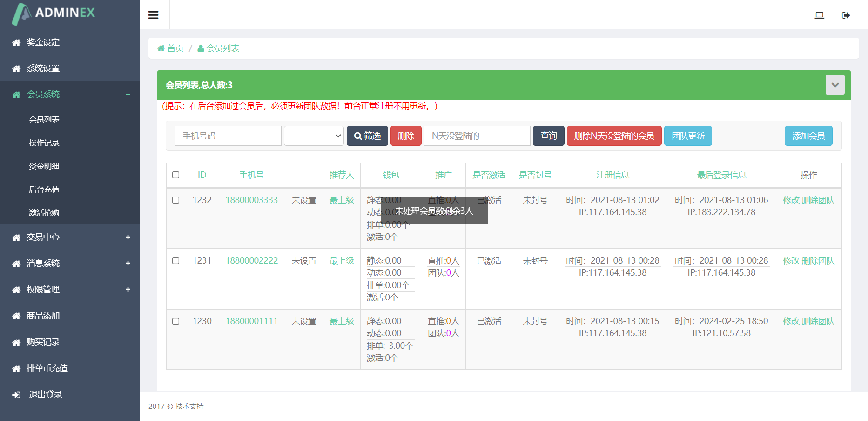Click the AdminEx logo
The width and height of the screenshot is (868, 421).
54,14
